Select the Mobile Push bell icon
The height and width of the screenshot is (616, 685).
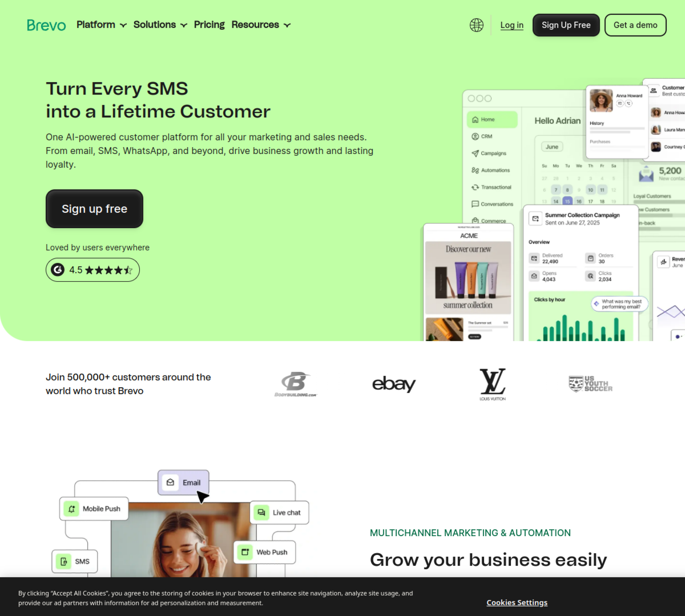click(71, 509)
